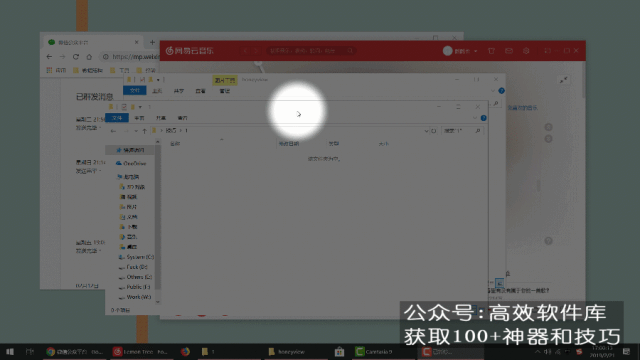Open the recent locations dropdown in front Explorer
Screen dimensions: 640x360
(136, 131)
